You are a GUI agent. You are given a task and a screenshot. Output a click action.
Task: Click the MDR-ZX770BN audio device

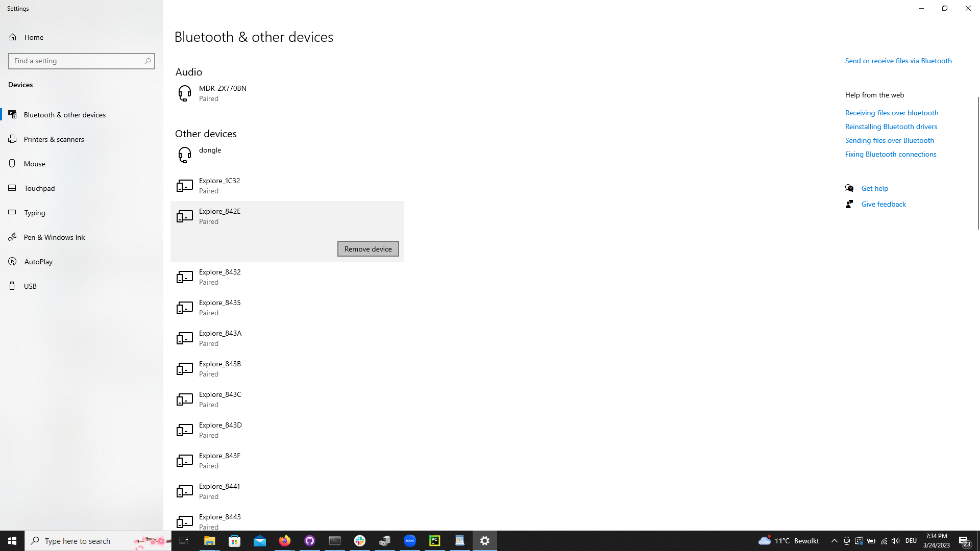click(222, 93)
